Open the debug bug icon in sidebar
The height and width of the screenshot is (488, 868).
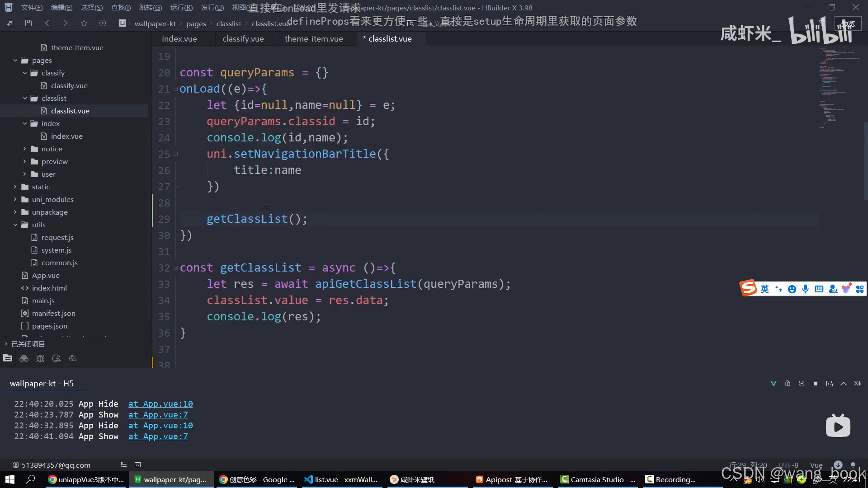(x=40, y=358)
